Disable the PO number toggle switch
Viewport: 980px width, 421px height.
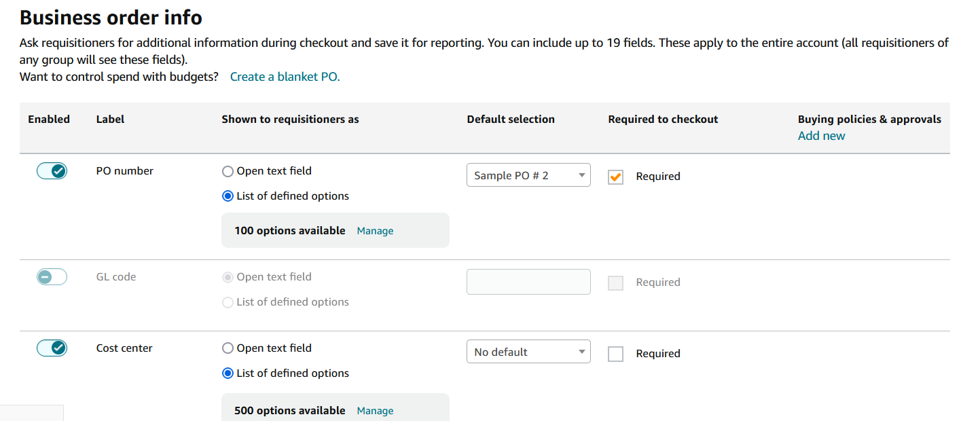52,171
